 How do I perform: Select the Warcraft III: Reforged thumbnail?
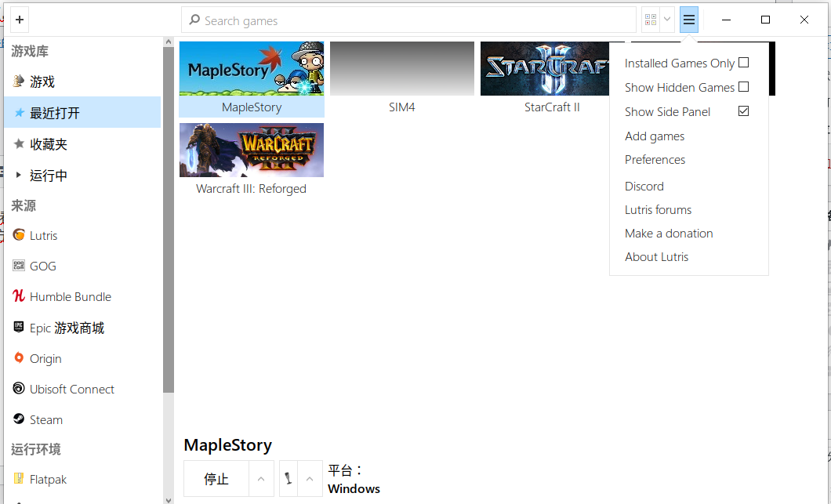251,150
